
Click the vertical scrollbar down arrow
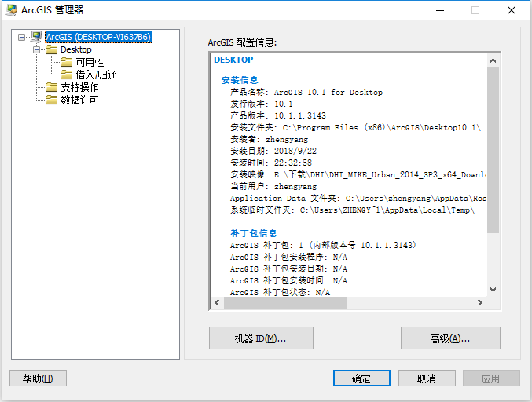(493, 290)
